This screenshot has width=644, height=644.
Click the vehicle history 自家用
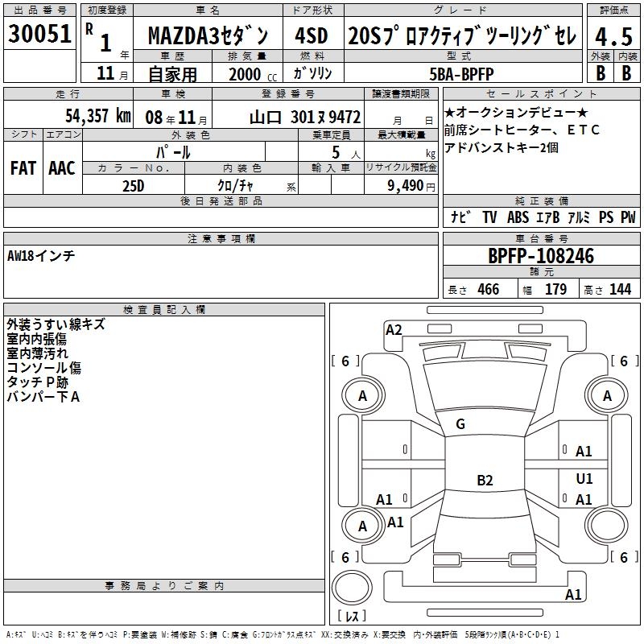[172, 74]
